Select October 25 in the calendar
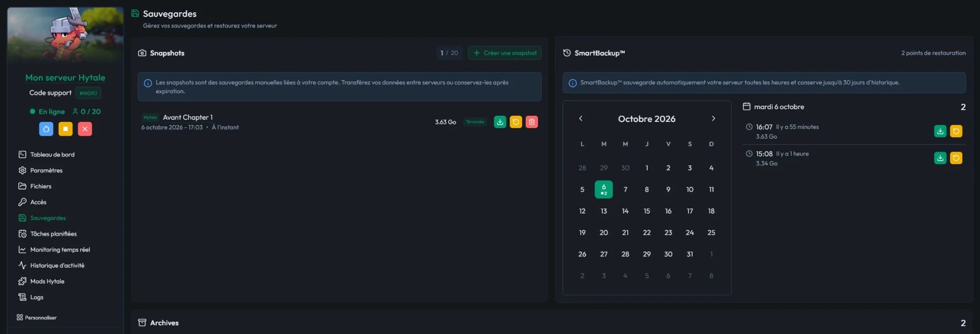Viewport: 980px width, 334px height. point(711,233)
